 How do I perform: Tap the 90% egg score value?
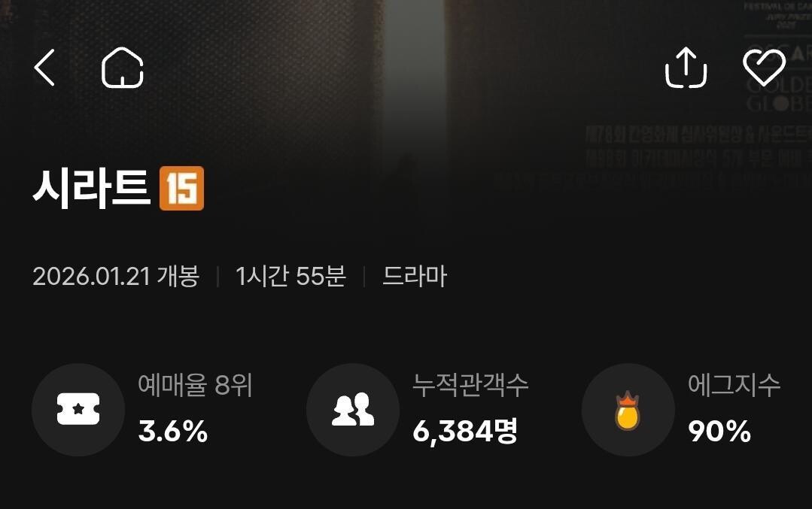click(x=719, y=431)
